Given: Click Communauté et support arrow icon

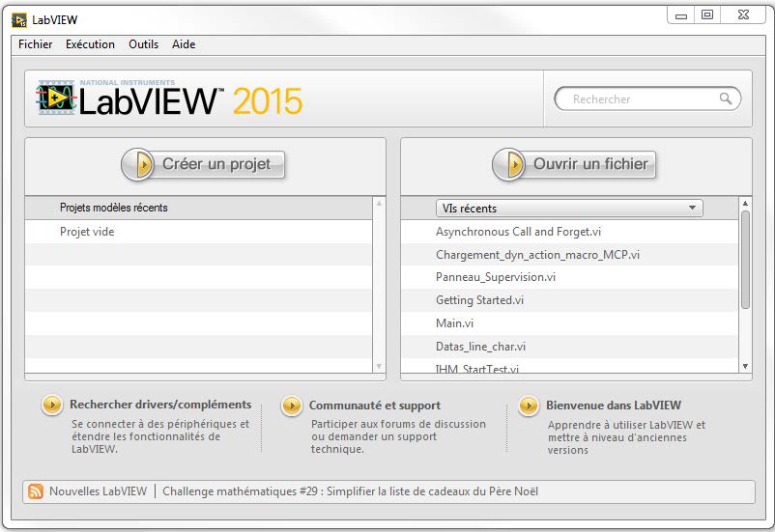Looking at the screenshot, I should [x=292, y=406].
